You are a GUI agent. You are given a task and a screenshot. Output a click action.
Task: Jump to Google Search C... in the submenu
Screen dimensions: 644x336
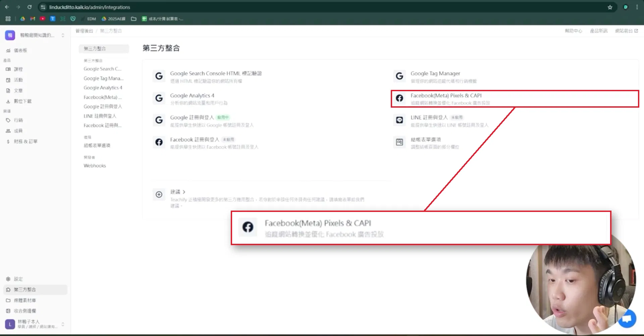coord(103,69)
